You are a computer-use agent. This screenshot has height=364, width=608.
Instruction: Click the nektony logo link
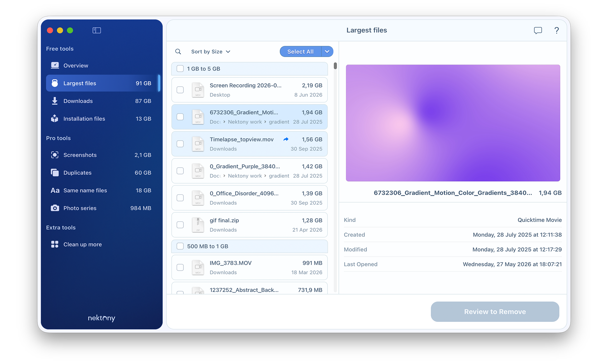101,318
